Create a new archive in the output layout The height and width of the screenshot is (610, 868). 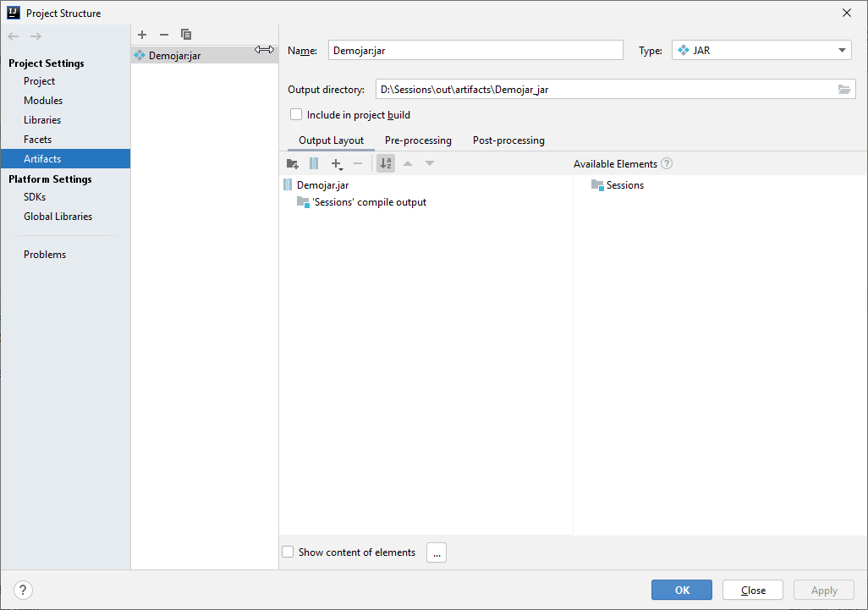[x=314, y=163]
